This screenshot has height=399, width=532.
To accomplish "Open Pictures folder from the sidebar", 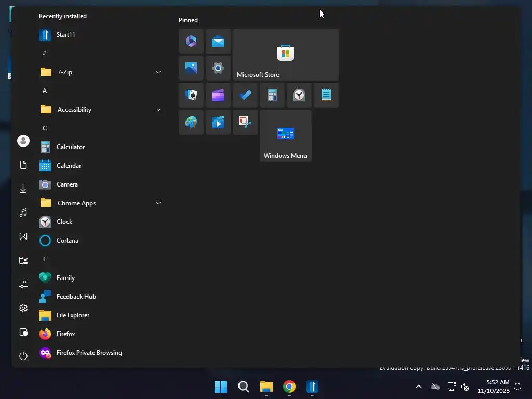I will point(23,236).
